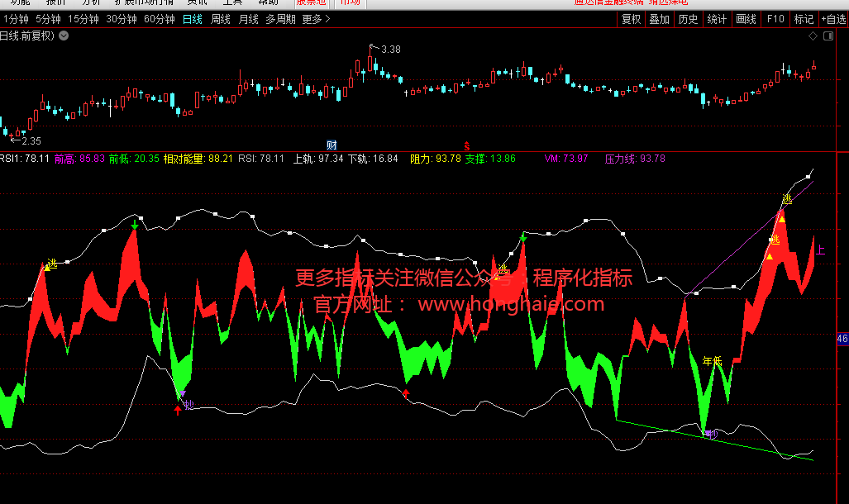Image resolution: width=849 pixels, height=504 pixels.
Task: Switch to 周线 weekly period
Action: coord(221,19)
